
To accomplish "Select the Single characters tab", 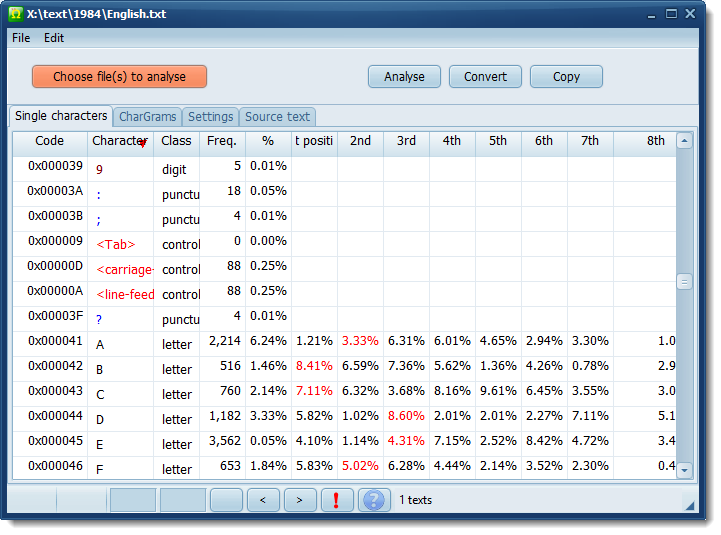I will [x=61, y=116].
